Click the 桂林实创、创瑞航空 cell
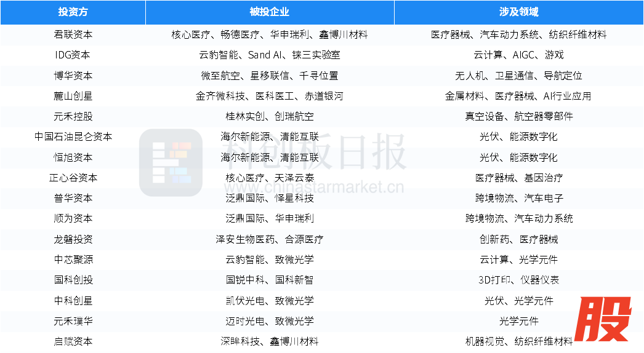This screenshot has height=353, width=644. point(270,116)
